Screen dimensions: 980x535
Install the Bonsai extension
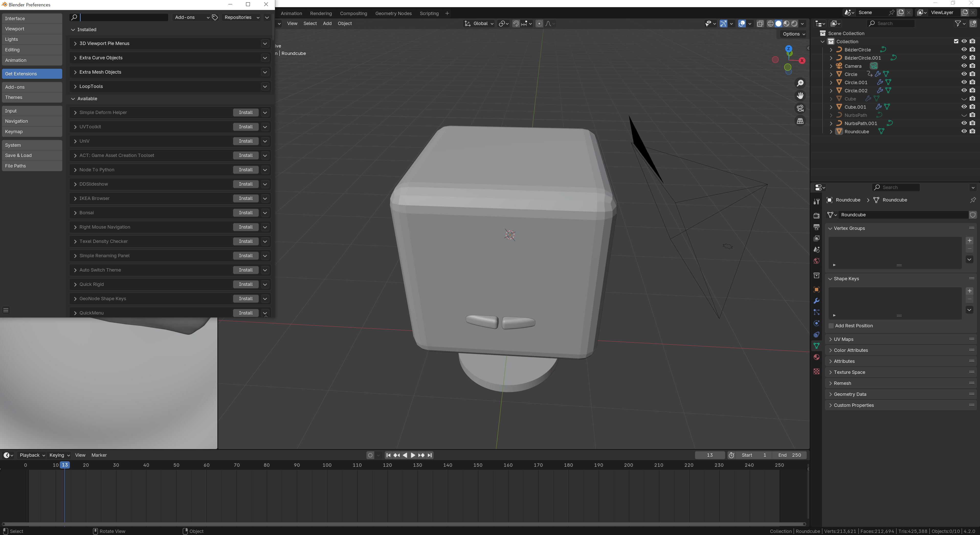[246, 213]
